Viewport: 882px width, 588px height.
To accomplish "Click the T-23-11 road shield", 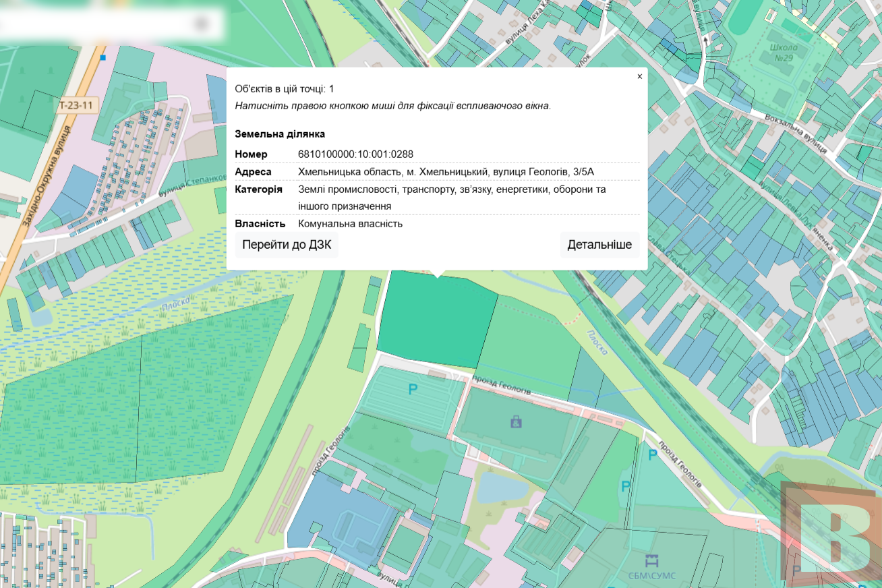I will pyautogui.click(x=76, y=105).
